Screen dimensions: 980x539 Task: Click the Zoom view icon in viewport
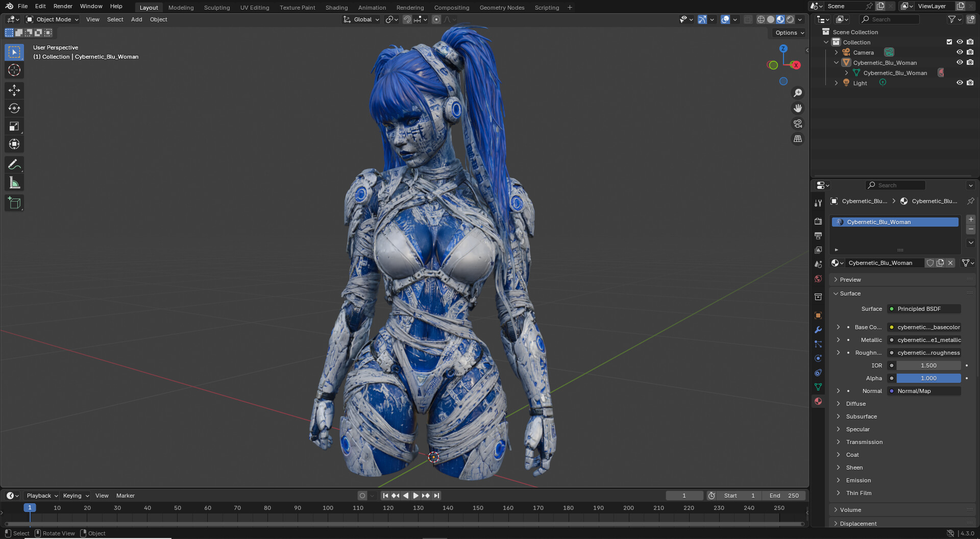[x=797, y=93]
